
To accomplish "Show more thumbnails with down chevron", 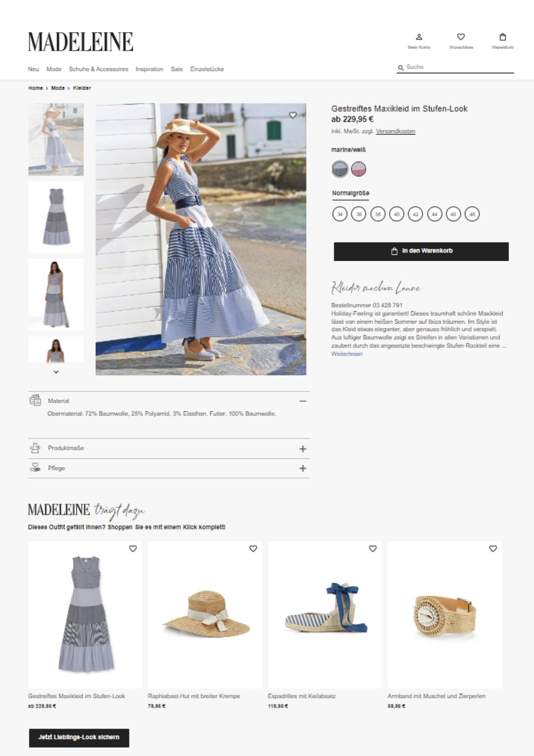I will click(x=56, y=372).
